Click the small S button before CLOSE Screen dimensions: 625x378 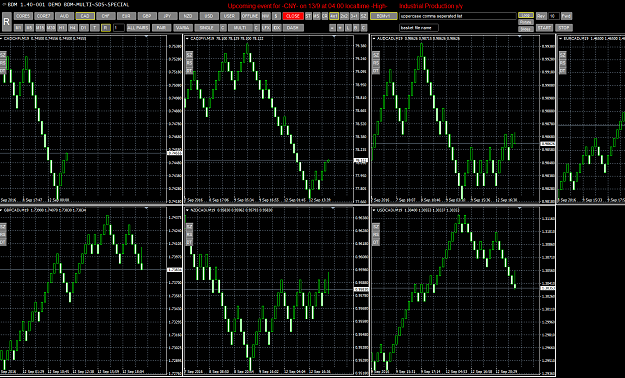(276, 16)
